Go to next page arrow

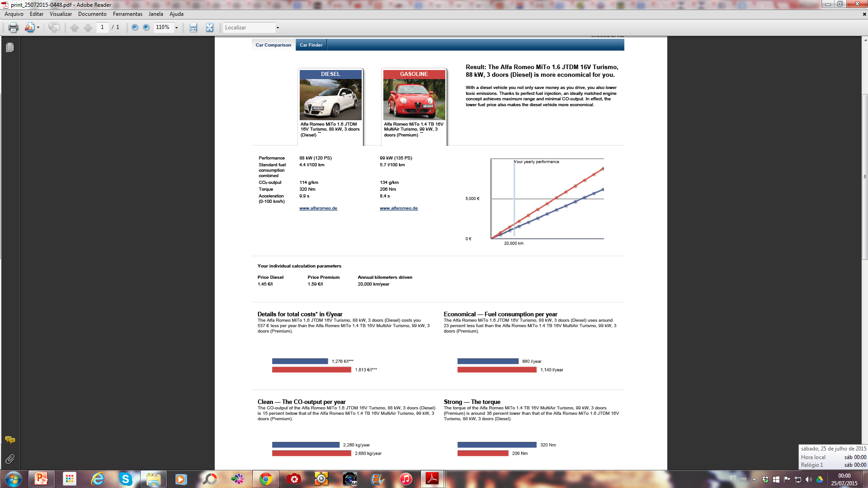coord(88,28)
